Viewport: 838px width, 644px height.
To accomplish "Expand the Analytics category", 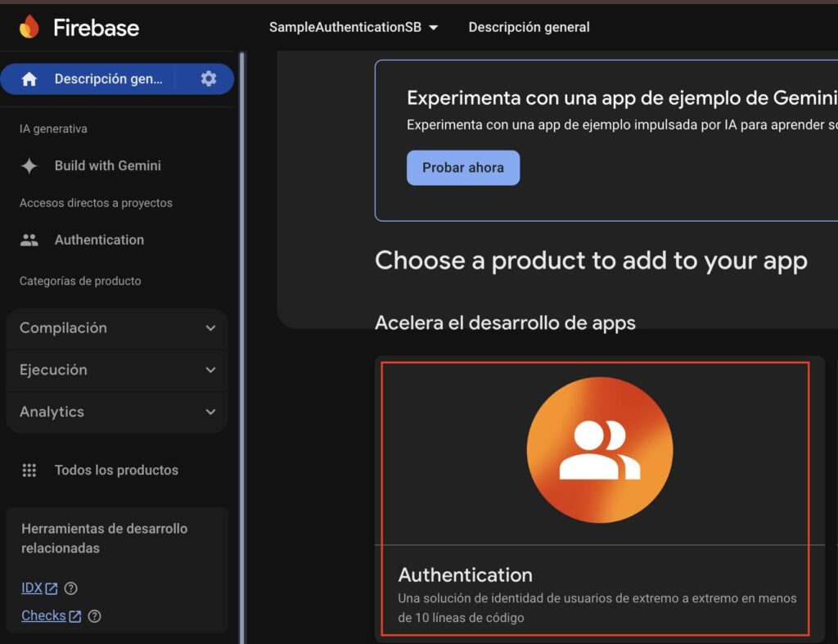I will (x=117, y=412).
